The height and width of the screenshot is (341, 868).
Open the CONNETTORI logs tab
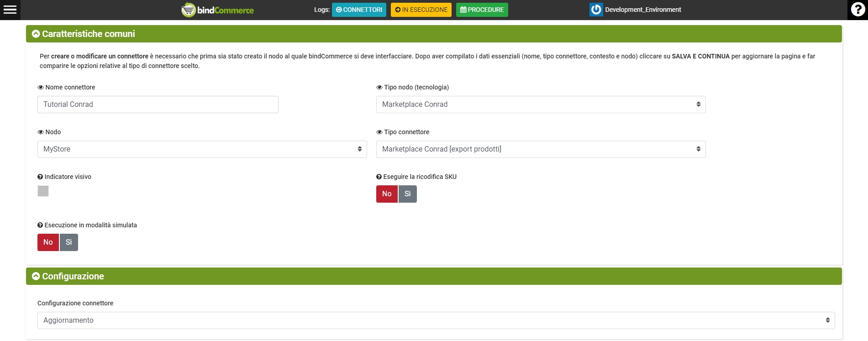click(x=359, y=10)
